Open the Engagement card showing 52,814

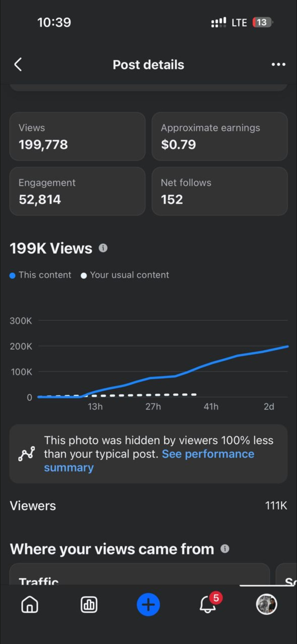77,191
